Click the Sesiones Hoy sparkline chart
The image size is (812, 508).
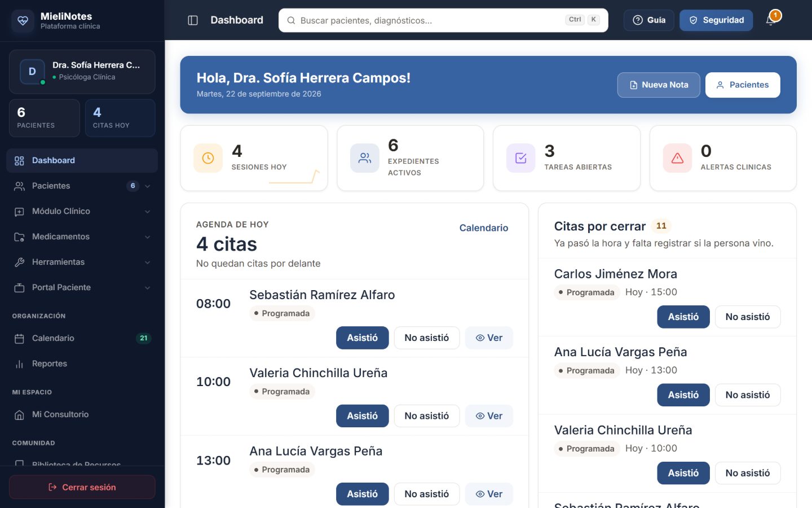(x=294, y=177)
